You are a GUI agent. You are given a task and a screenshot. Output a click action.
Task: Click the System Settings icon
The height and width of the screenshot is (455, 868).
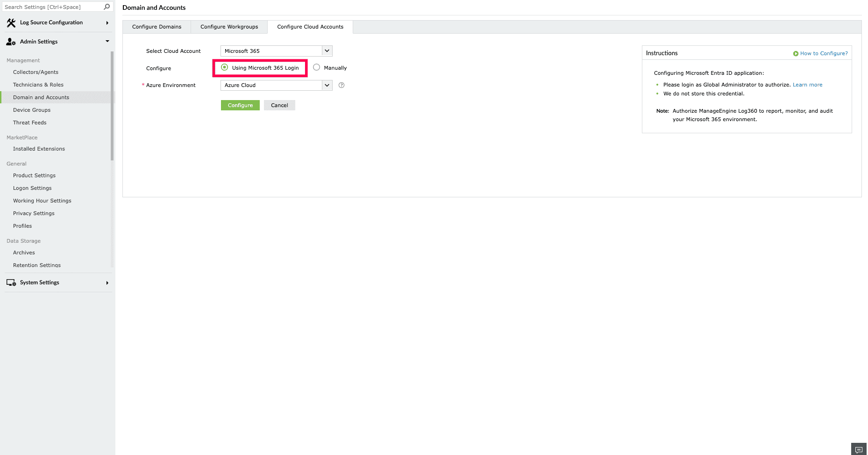pos(11,282)
